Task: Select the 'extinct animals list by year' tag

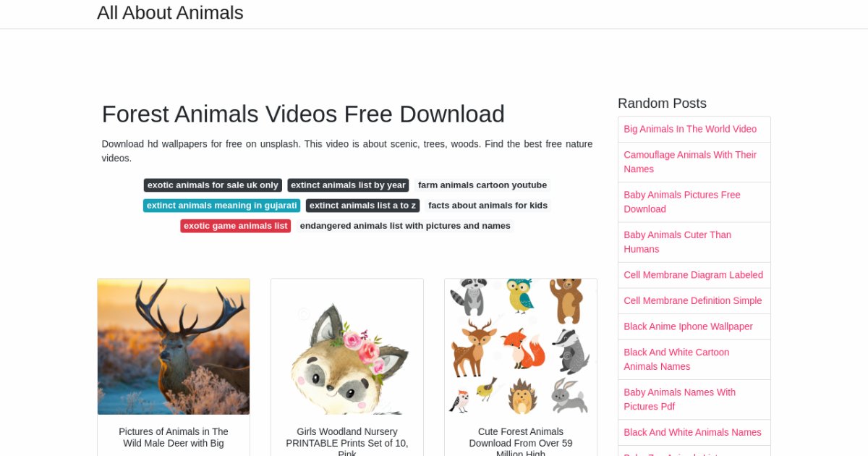Action: (348, 185)
